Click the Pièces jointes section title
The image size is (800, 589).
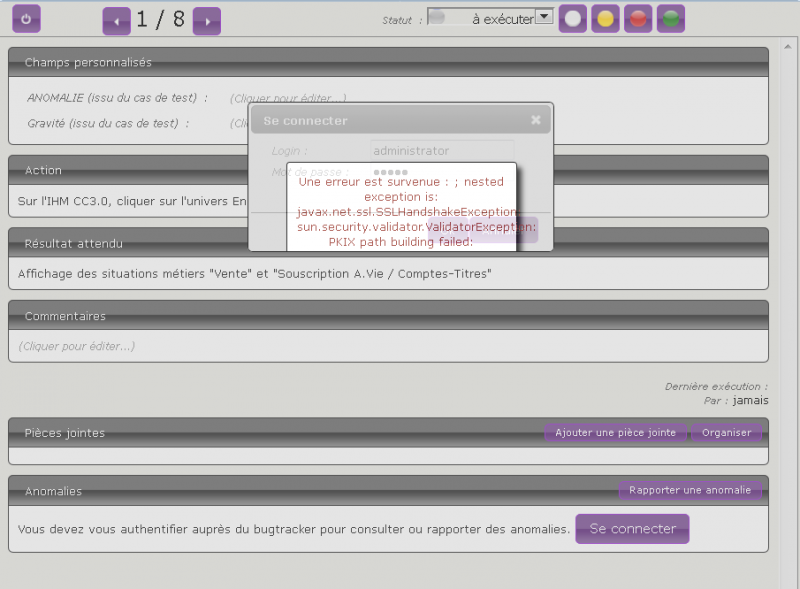[x=64, y=433]
